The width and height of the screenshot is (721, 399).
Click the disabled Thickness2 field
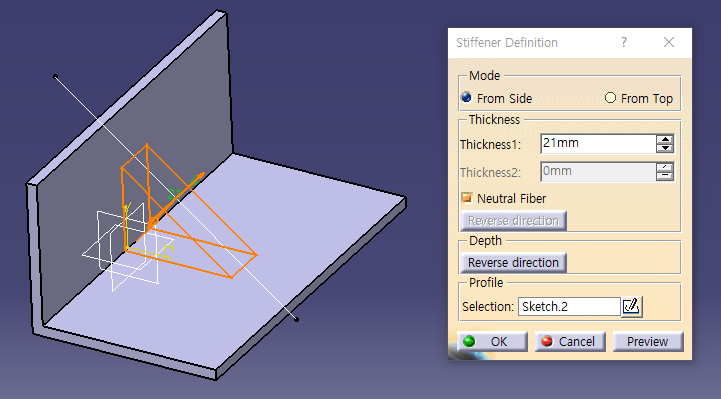[598, 172]
